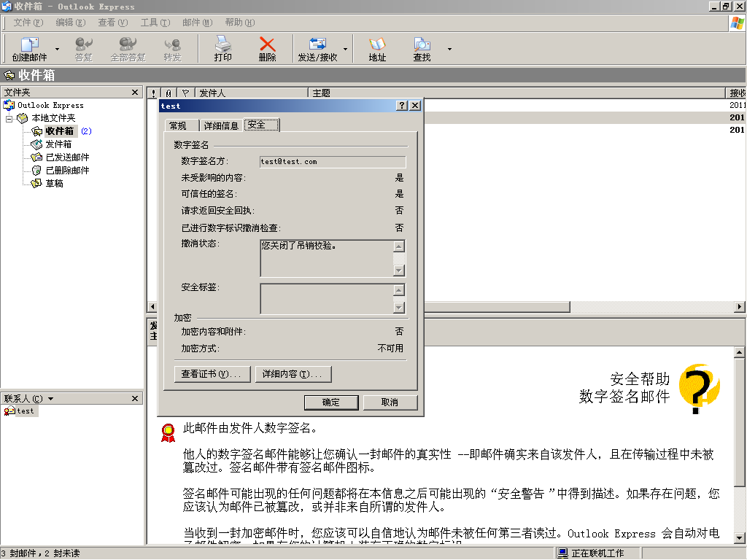Viewport: 747px width, 560px height.
Task: Close the test dialog with X
Action: (415, 105)
